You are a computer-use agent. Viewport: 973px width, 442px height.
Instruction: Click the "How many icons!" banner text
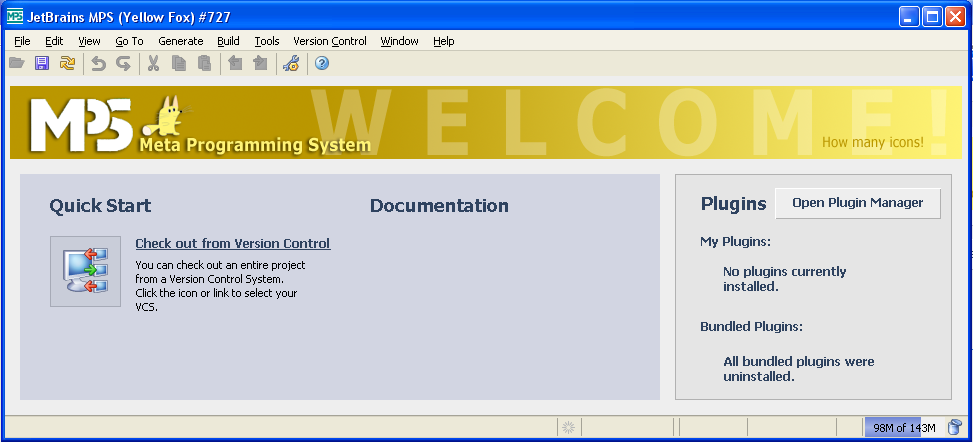pyautogui.click(x=872, y=142)
